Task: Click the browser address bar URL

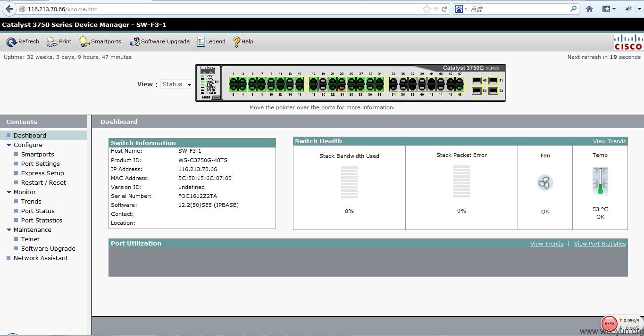Action: coord(63,9)
